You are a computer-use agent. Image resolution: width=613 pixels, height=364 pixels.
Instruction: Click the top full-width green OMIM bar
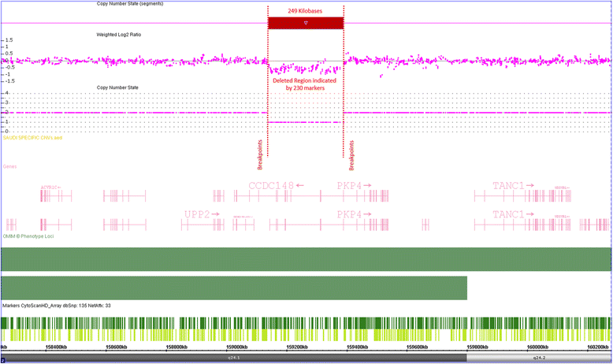point(306,258)
